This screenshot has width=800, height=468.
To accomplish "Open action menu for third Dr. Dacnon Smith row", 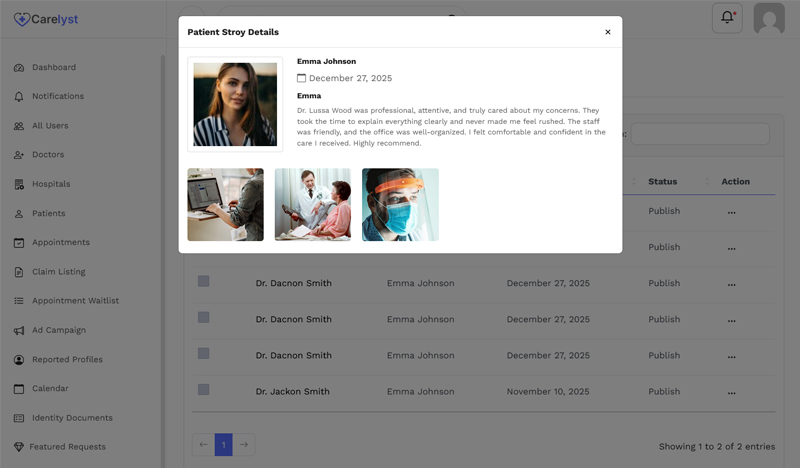I will point(732,357).
